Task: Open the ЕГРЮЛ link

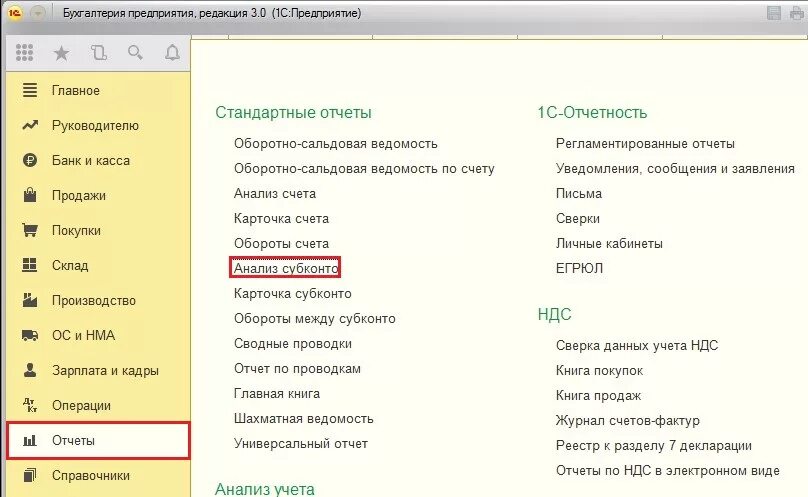Action: click(579, 269)
